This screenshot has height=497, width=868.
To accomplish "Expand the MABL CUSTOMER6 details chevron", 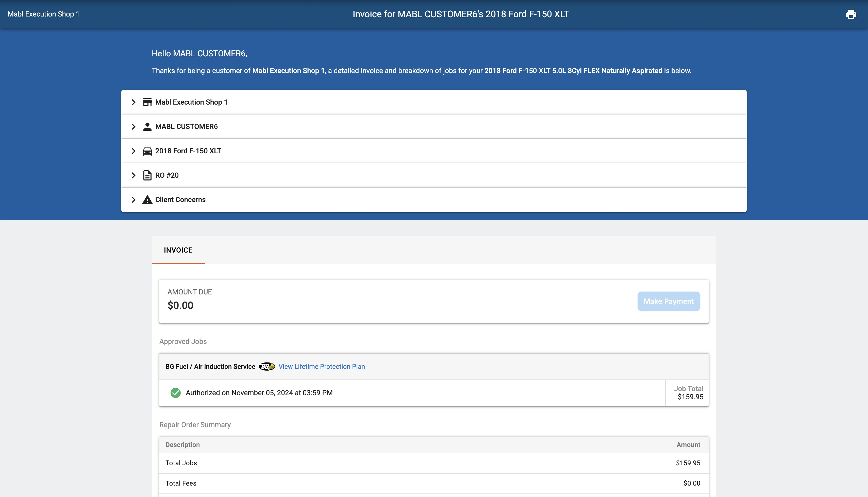I will click(133, 127).
